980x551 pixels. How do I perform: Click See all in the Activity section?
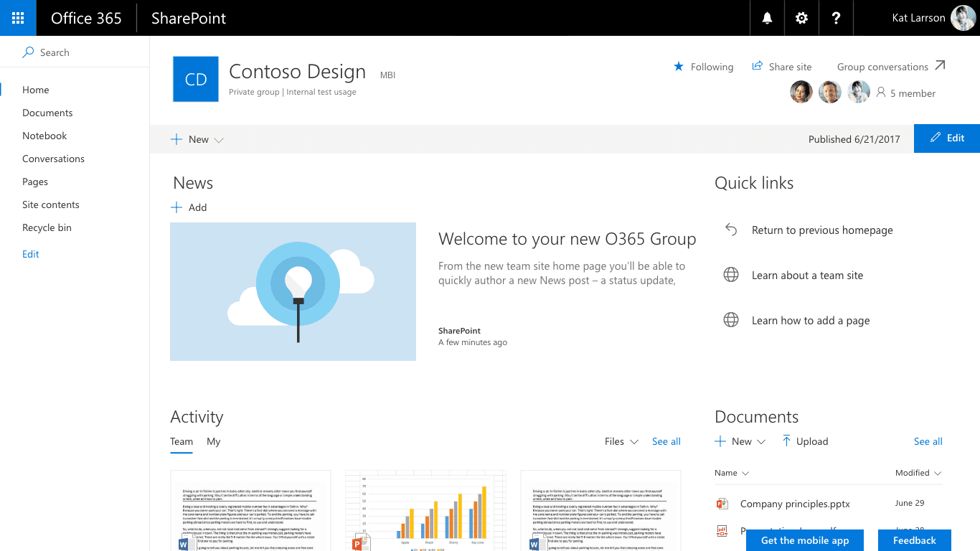666,441
